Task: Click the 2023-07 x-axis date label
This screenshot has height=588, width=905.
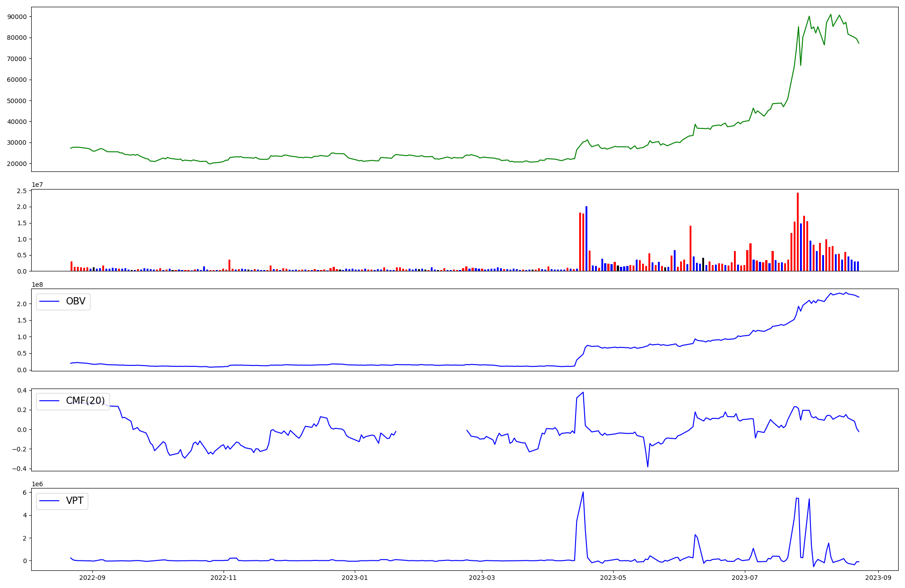Action: 745,578
